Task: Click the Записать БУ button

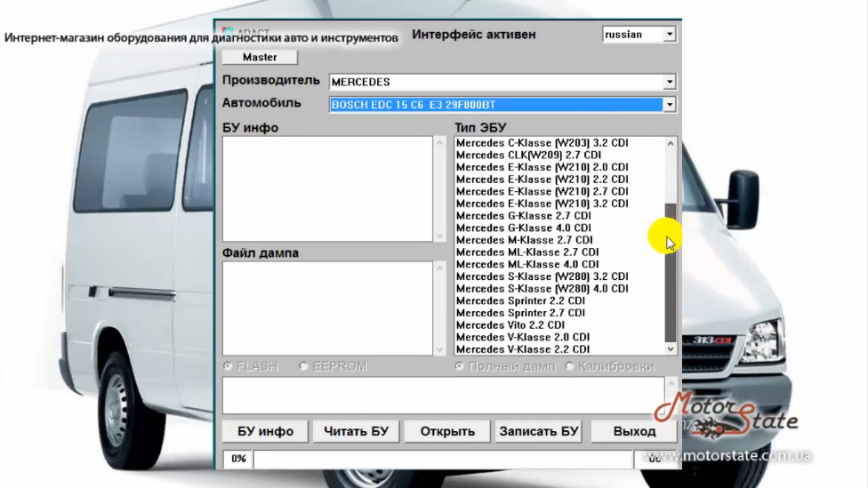Action: click(x=539, y=431)
